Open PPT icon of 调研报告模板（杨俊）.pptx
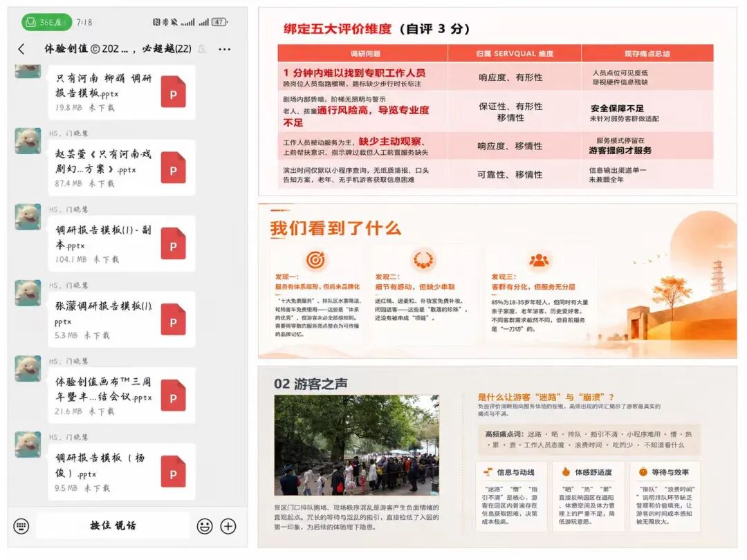 pyautogui.click(x=173, y=472)
